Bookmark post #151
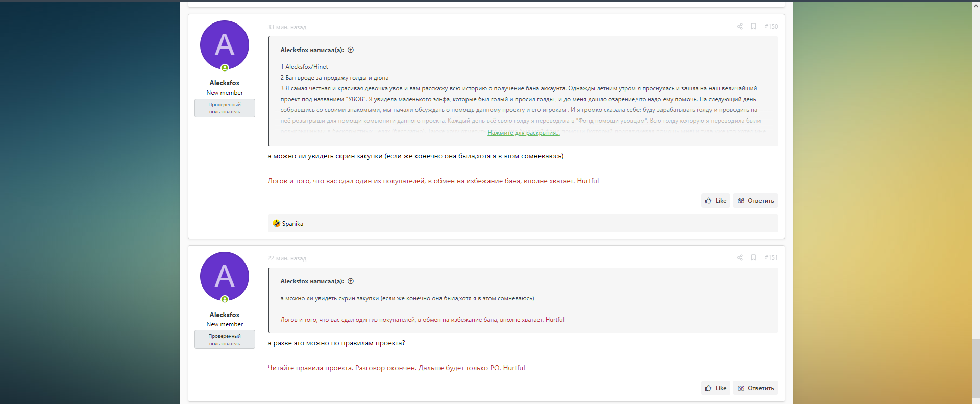This screenshot has height=404, width=980. (753, 258)
